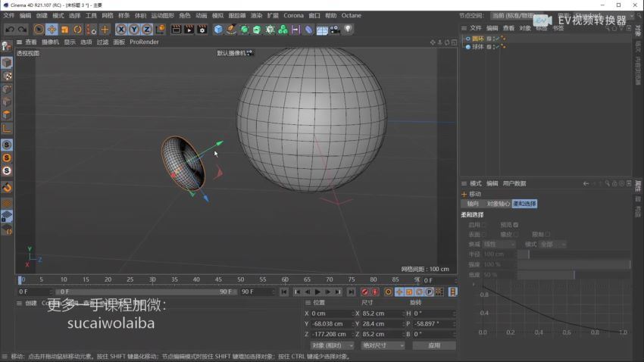644x362 pixels.
Task: Enable the 启用 checkbox for soft selection
Action: (x=483, y=225)
